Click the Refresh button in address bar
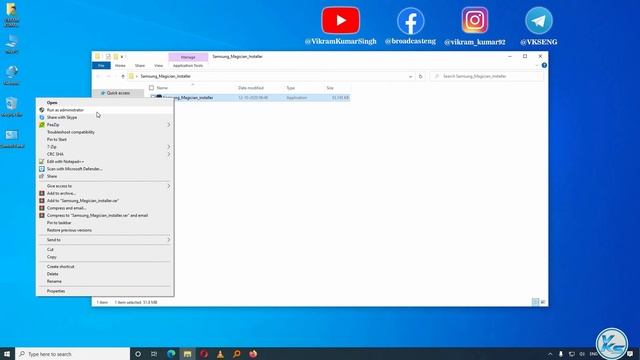 click(420, 76)
